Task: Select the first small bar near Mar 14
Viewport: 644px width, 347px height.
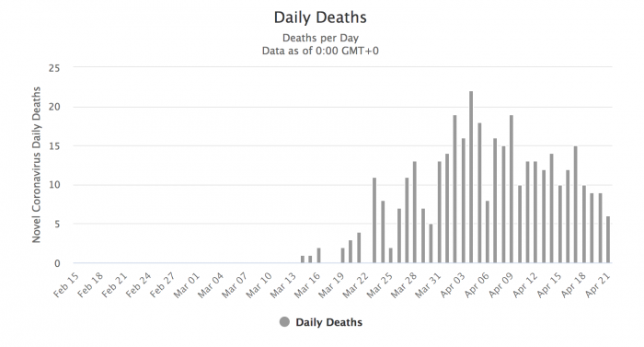Action: coord(303,260)
